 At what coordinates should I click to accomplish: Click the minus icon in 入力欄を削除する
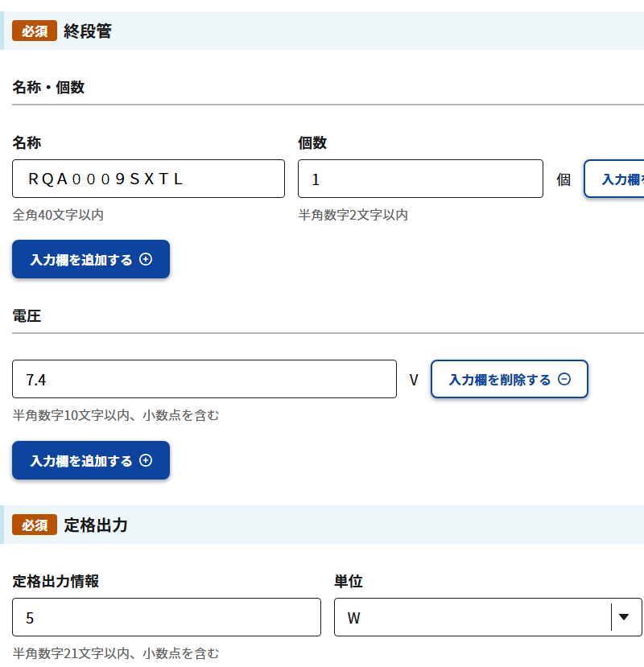click(564, 379)
